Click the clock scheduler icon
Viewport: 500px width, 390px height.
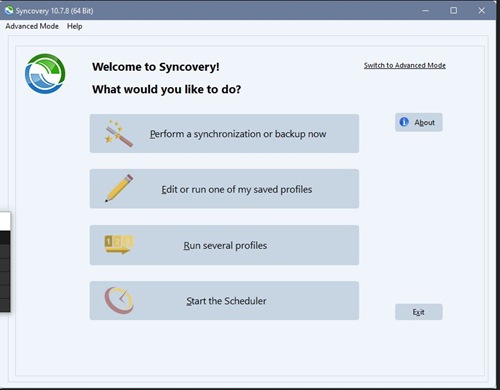click(119, 300)
